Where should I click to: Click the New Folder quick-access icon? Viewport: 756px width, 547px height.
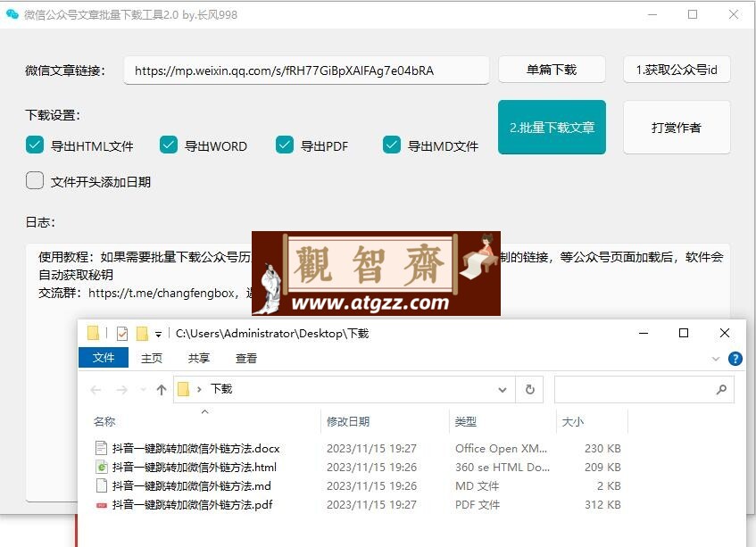[x=142, y=334]
